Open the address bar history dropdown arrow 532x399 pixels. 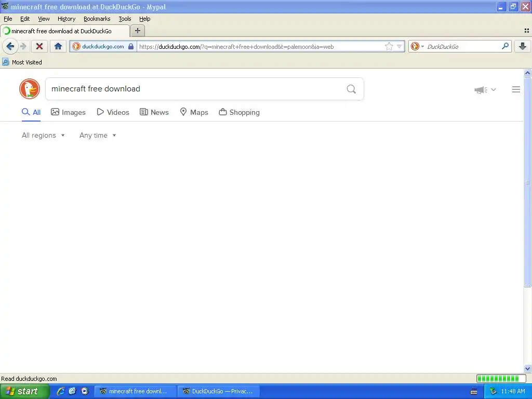point(400,46)
